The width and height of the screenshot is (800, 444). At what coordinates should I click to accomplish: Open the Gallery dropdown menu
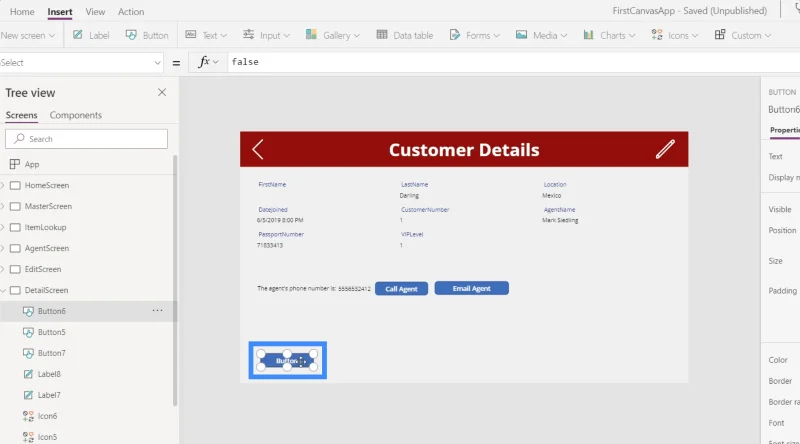pos(333,35)
